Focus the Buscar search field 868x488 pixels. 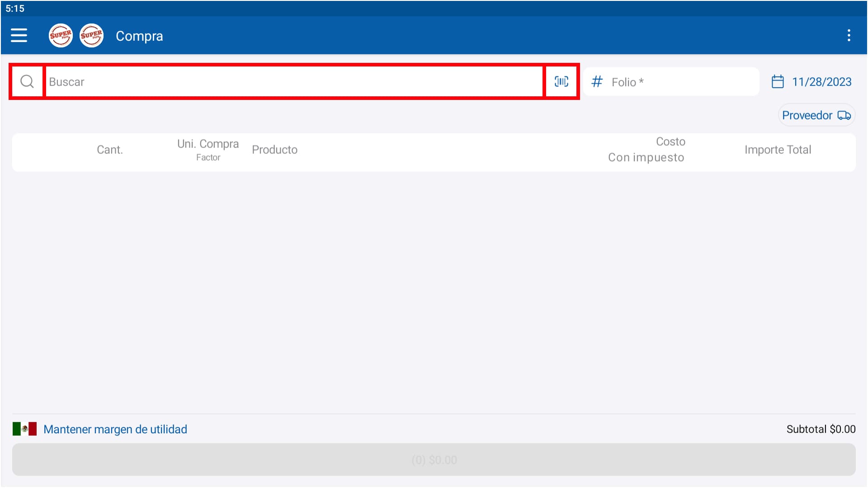(294, 81)
